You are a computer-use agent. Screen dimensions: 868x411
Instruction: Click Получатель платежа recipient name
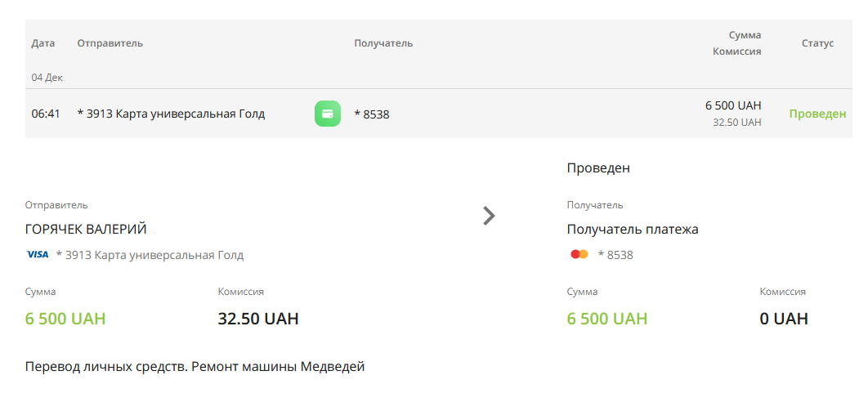(x=633, y=229)
